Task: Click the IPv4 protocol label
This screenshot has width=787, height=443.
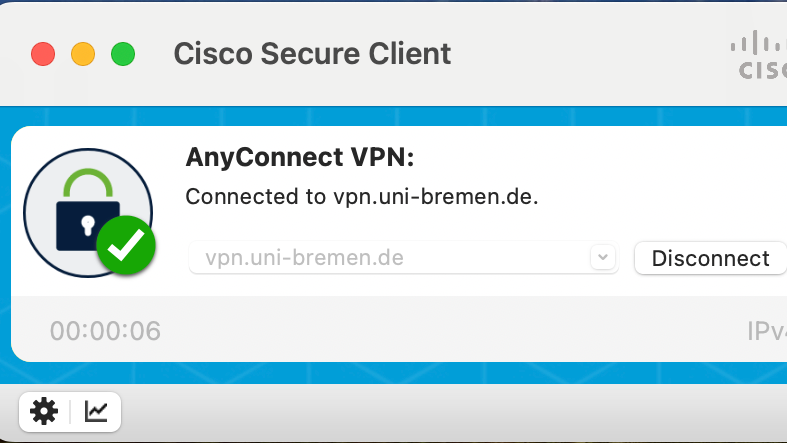Action: (765, 331)
